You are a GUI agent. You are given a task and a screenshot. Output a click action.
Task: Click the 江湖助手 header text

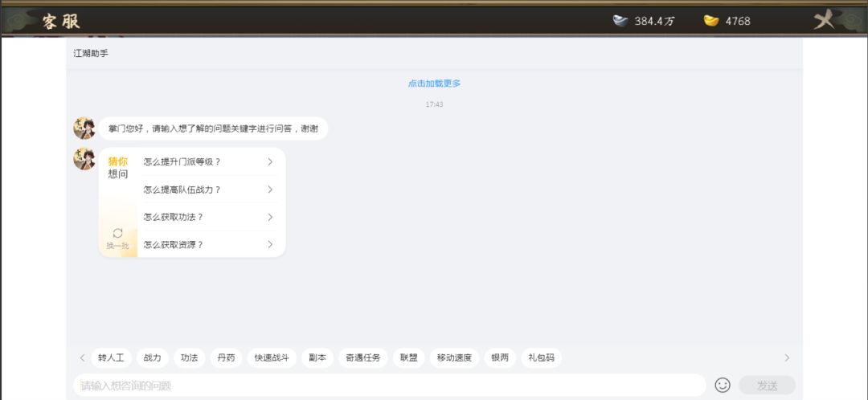(91, 54)
